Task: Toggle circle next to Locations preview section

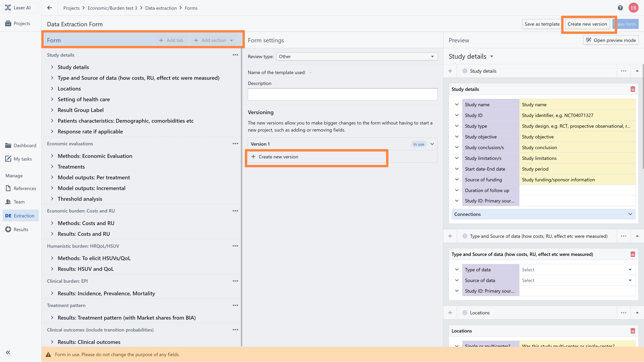Action: click(465, 313)
